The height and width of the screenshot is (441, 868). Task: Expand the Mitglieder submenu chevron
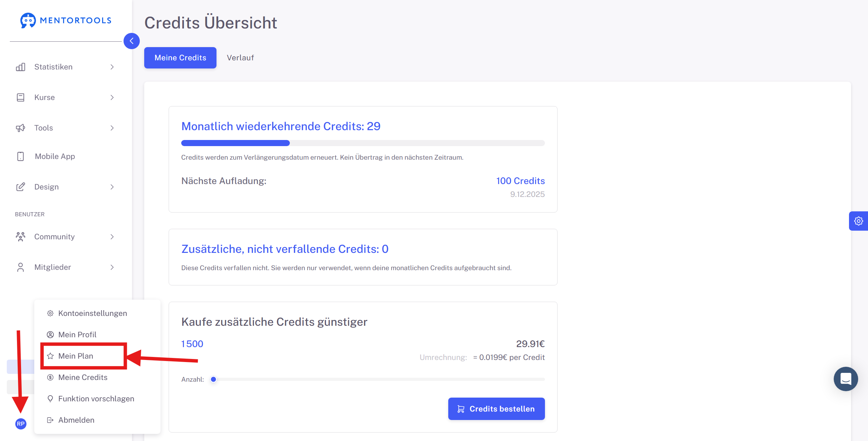coord(112,267)
